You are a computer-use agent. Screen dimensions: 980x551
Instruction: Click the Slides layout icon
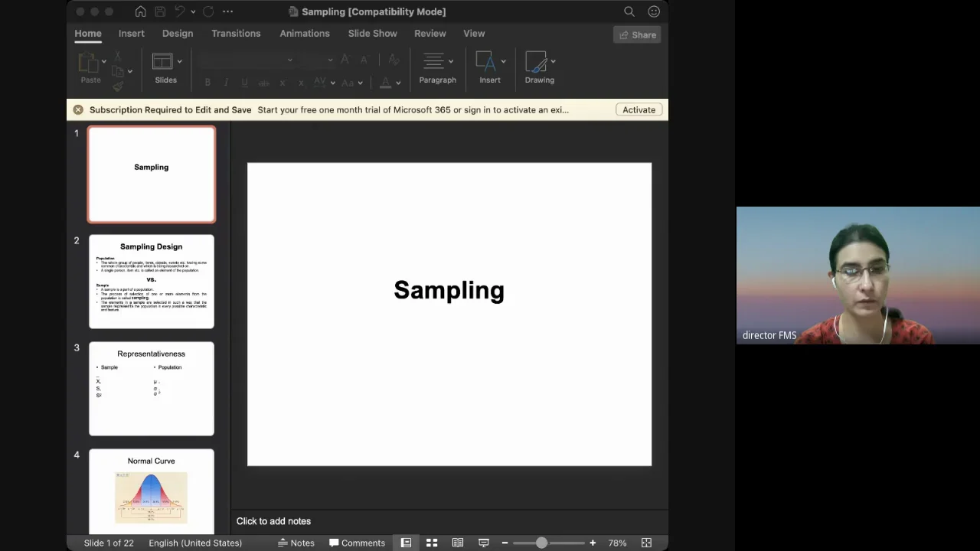[x=162, y=61]
